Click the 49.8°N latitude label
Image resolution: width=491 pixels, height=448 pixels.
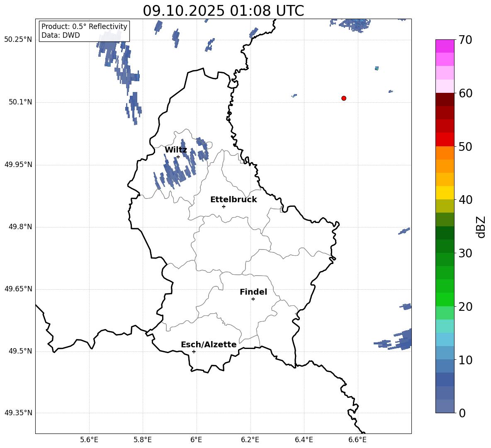coord(20,227)
